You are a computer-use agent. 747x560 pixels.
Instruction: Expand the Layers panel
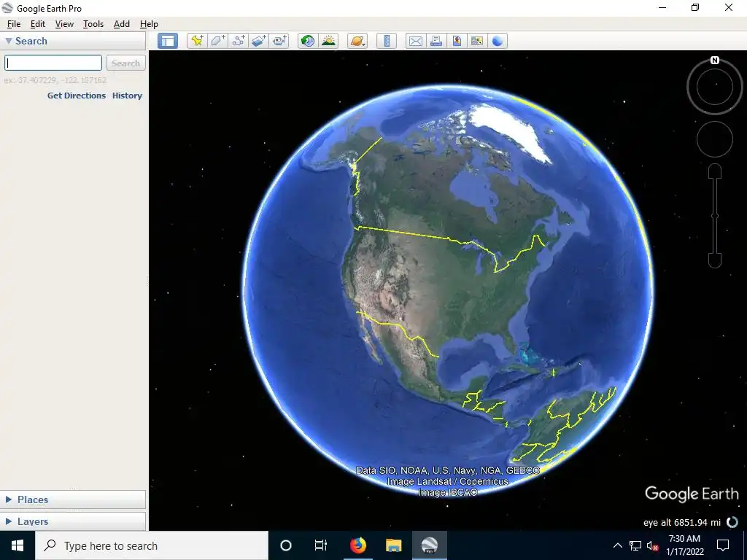tap(9, 521)
